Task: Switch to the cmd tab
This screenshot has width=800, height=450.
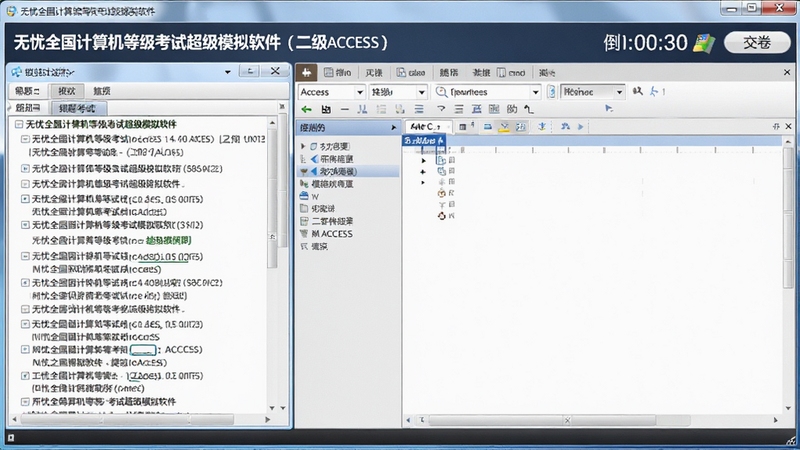Action: coord(511,73)
